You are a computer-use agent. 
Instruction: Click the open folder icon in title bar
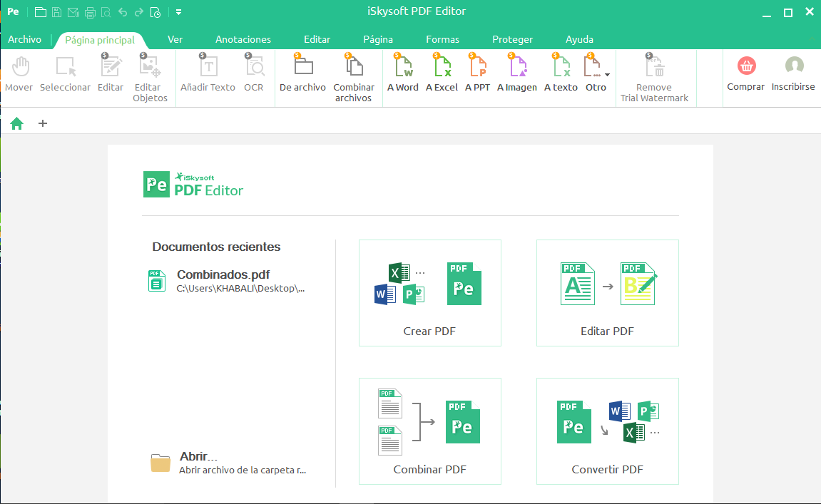coord(41,12)
